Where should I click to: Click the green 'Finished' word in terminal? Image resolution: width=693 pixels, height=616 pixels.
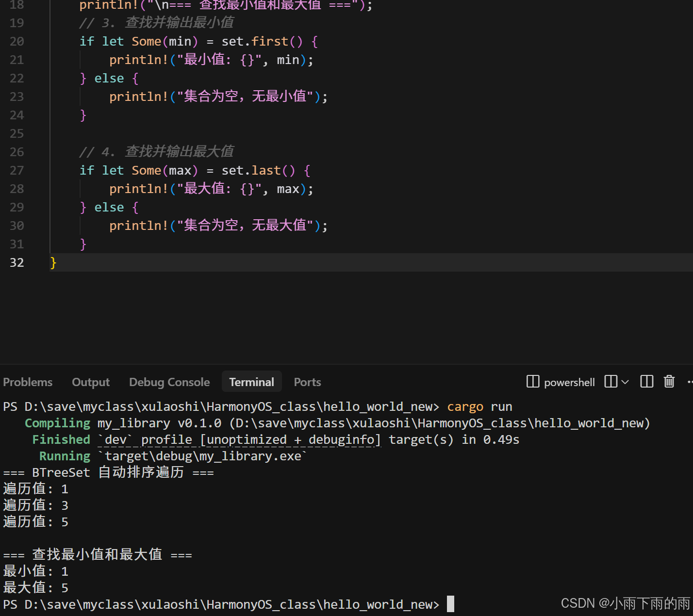point(61,439)
